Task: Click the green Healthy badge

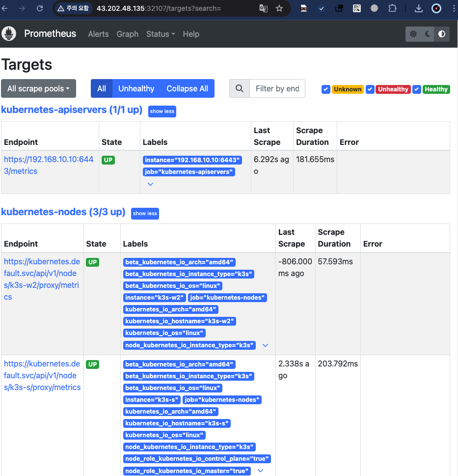Action: (x=436, y=89)
